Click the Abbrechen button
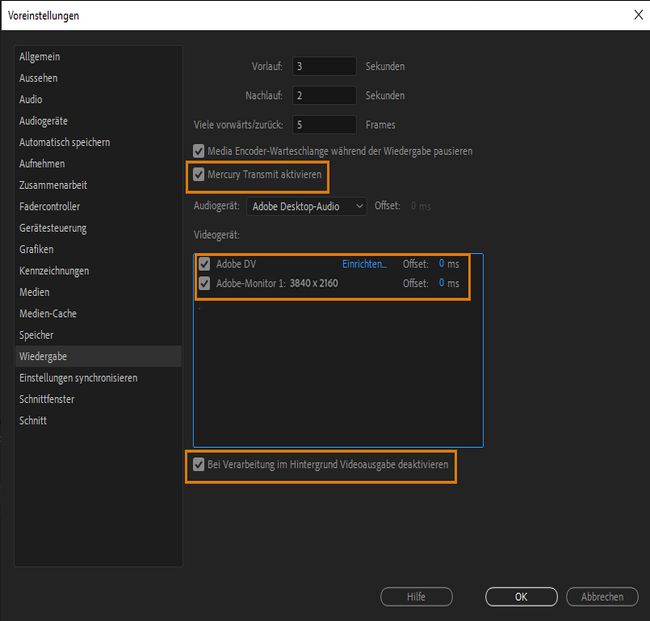 pos(602,597)
